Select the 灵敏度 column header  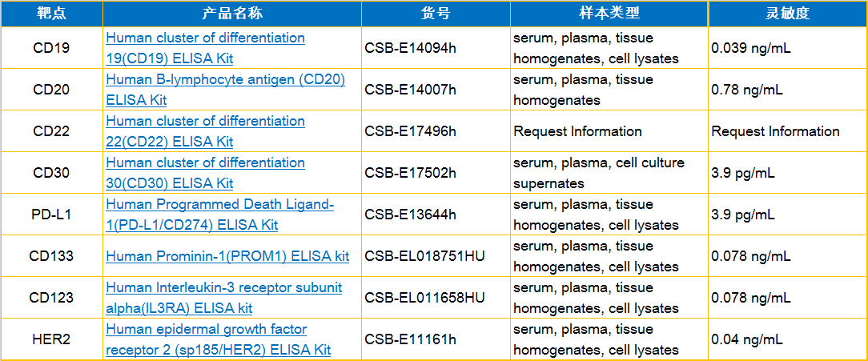(x=787, y=14)
